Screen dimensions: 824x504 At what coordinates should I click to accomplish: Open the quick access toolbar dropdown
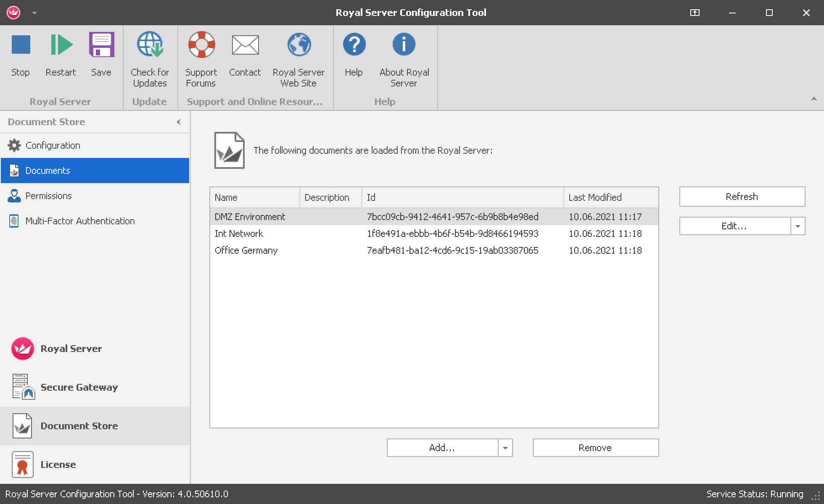pos(34,13)
